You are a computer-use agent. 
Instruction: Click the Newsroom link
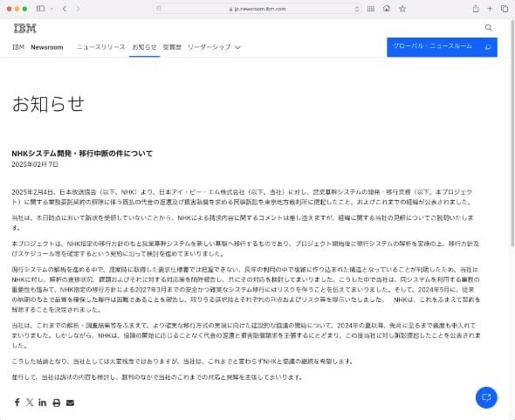(47, 47)
